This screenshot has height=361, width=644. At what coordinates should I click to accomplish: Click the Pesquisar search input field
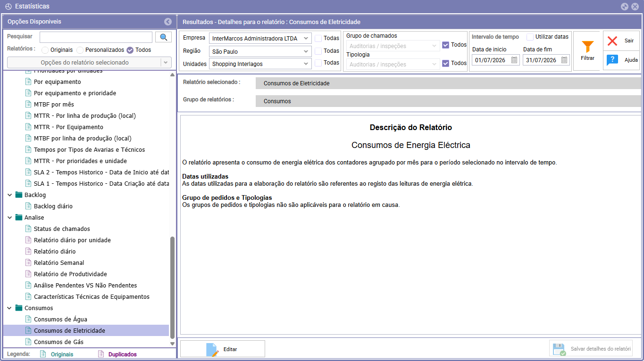click(96, 37)
